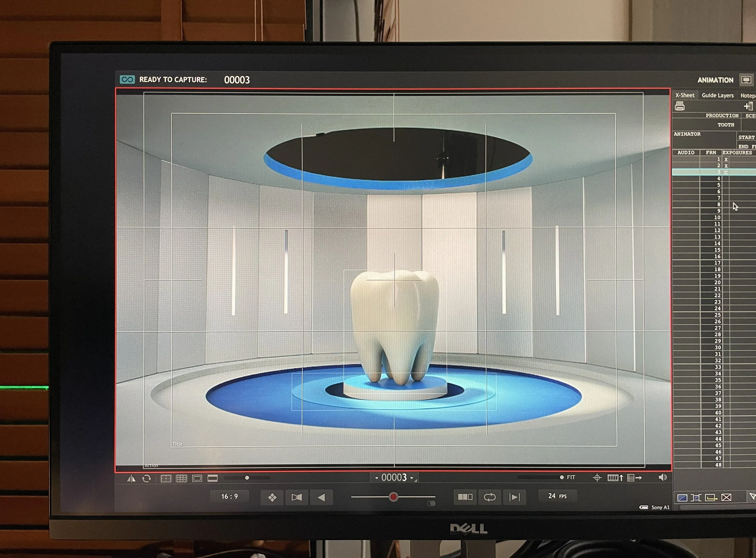Click the speaker audio icon
This screenshot has width=756, height=558.
click(x=663, y=477)
